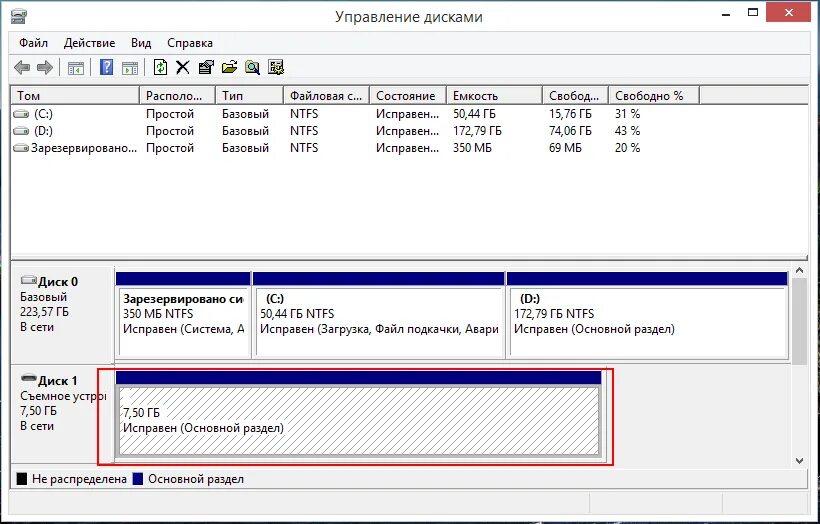820x524 pixels.
Task: Select Зарезервировано... volume in list
Action: [84, 148]
